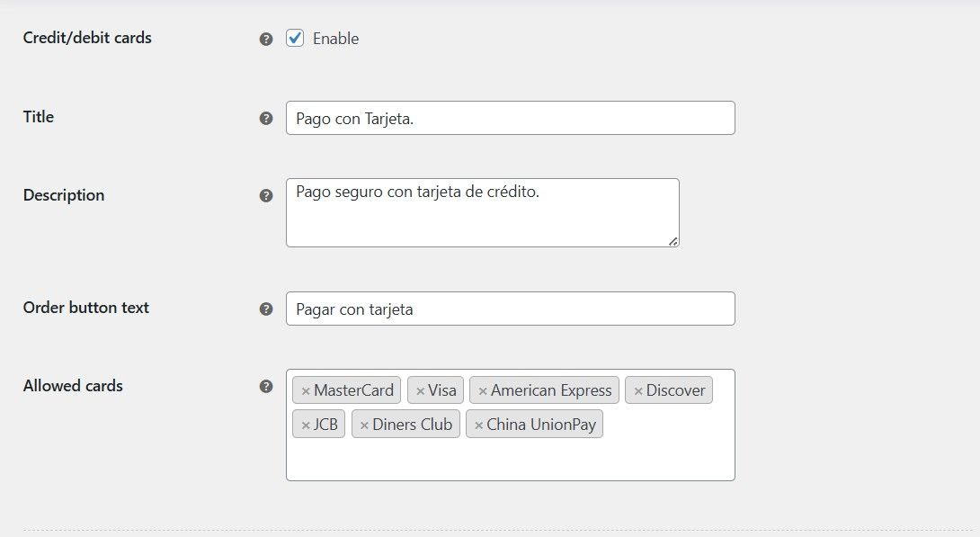Remove China UnionPay from allowed cards
The image size is (980, 537).
coord(479,425)
